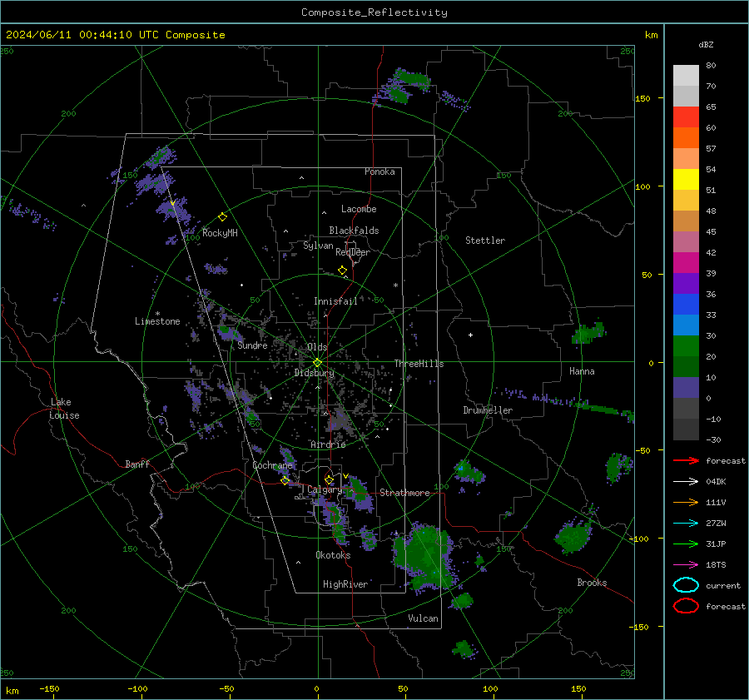This screenshot has width=749, height=700.
Task: Select the orange 111V arrow icon
Action: [x=686, y=502]
